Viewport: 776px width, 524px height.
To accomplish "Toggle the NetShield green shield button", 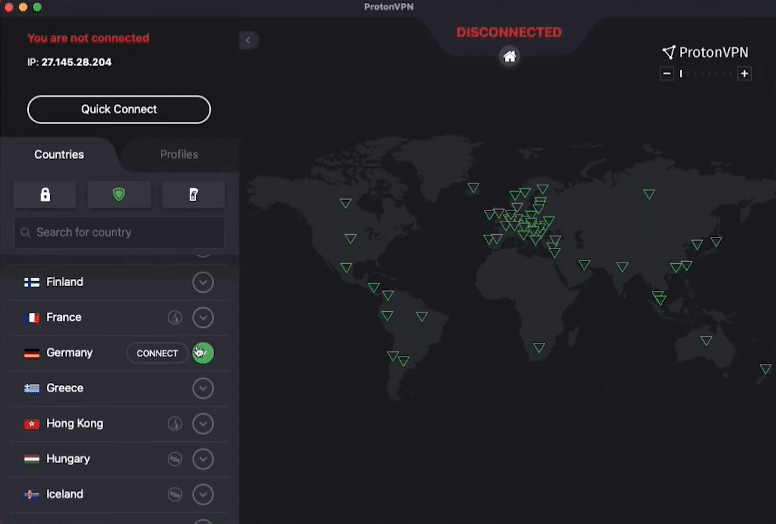I will pyautogui.click(x=119, y=194).
